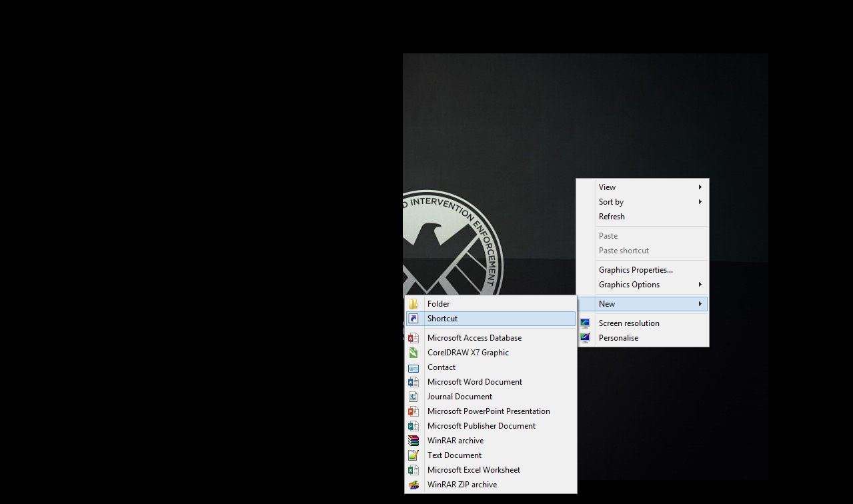This screenshot has width=853, height=504.
Task: Create a new Folder
Action: point(491,304)
